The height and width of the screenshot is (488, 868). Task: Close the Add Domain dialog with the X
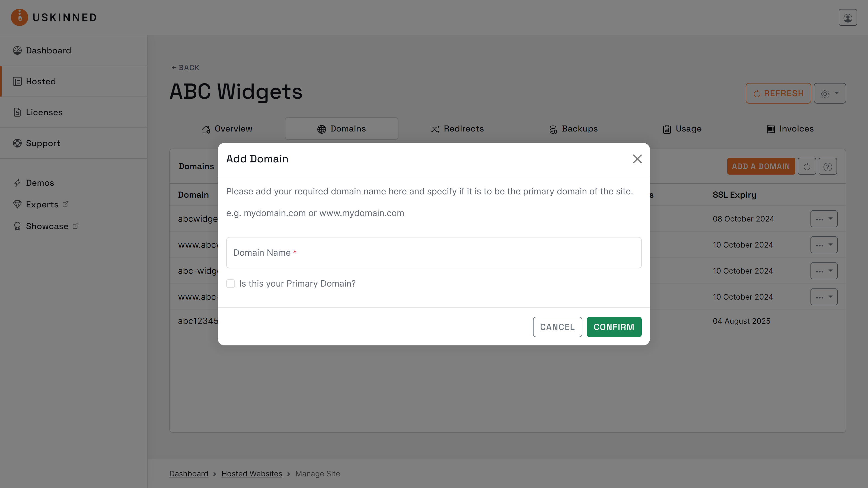pos(637,159)
